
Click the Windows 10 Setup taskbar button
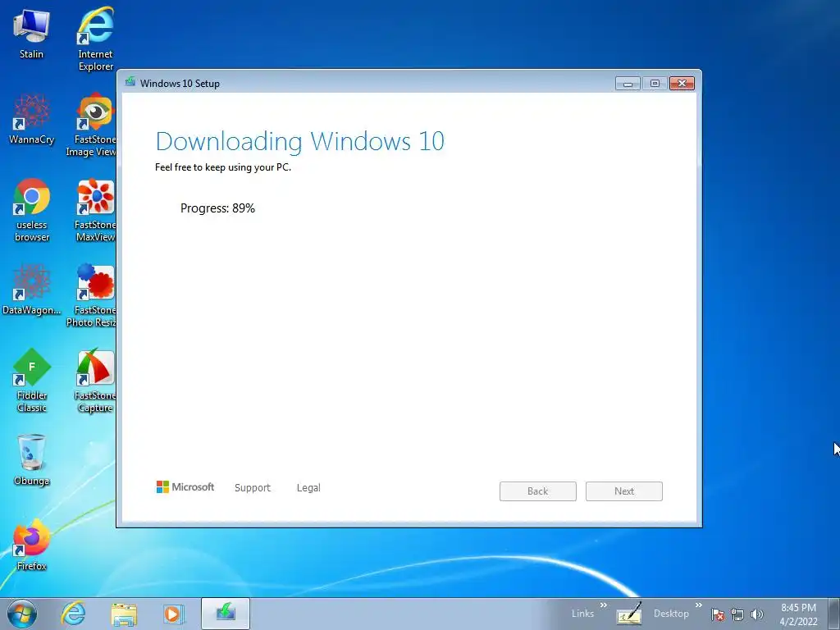[226, 614]
